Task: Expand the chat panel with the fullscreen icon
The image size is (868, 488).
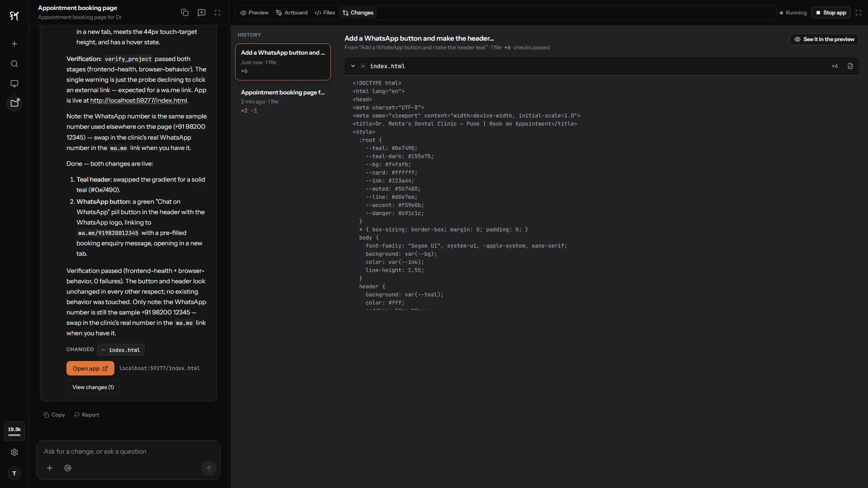Action: point(217,13)
